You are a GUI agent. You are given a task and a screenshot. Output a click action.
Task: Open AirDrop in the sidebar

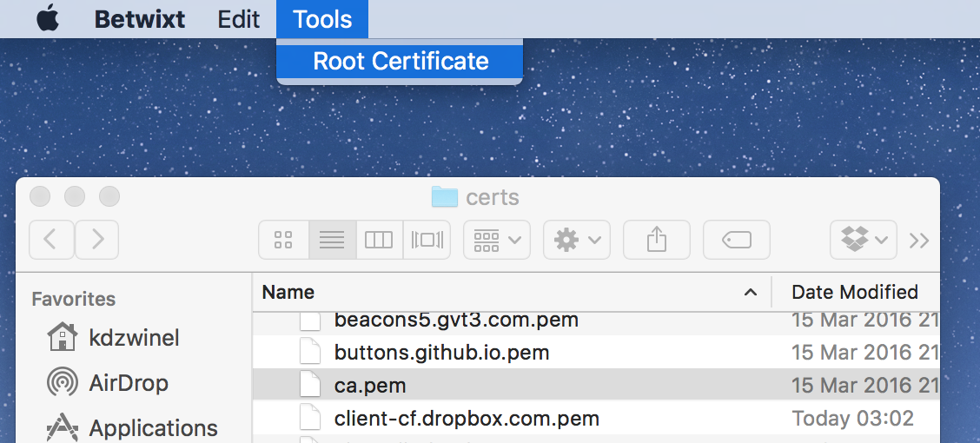click(x=129, y=383)
